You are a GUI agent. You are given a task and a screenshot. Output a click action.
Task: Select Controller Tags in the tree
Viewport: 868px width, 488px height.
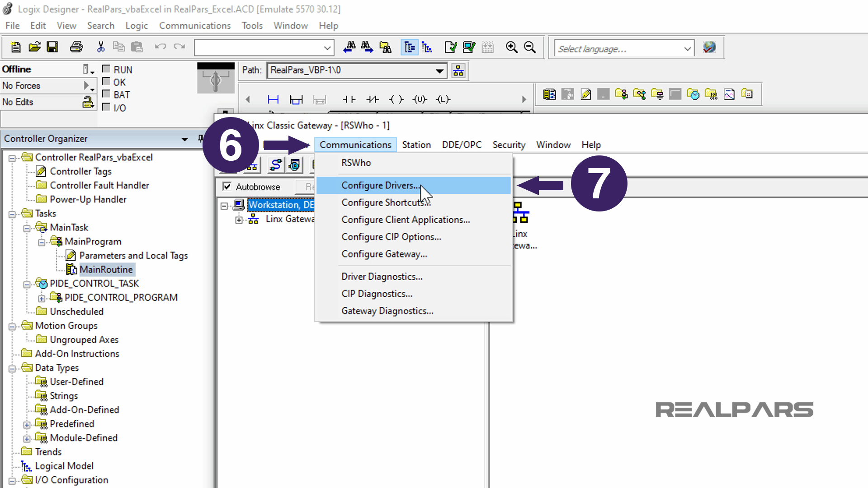point(80,172)
